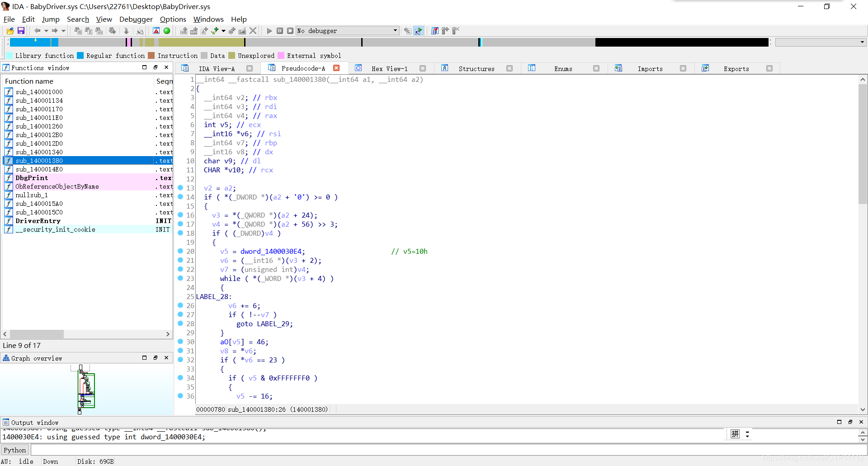The image size is (868, 466).
Task: Open the back history dropdown arrow
Action: pyautogui.click(x=46, y=31)
